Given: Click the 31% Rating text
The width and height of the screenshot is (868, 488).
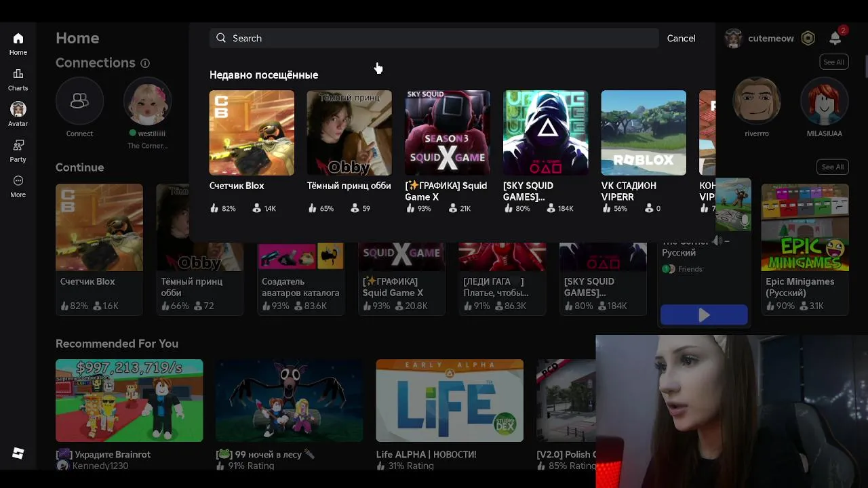Looking at the screenshot, I should tap(411, 466).
